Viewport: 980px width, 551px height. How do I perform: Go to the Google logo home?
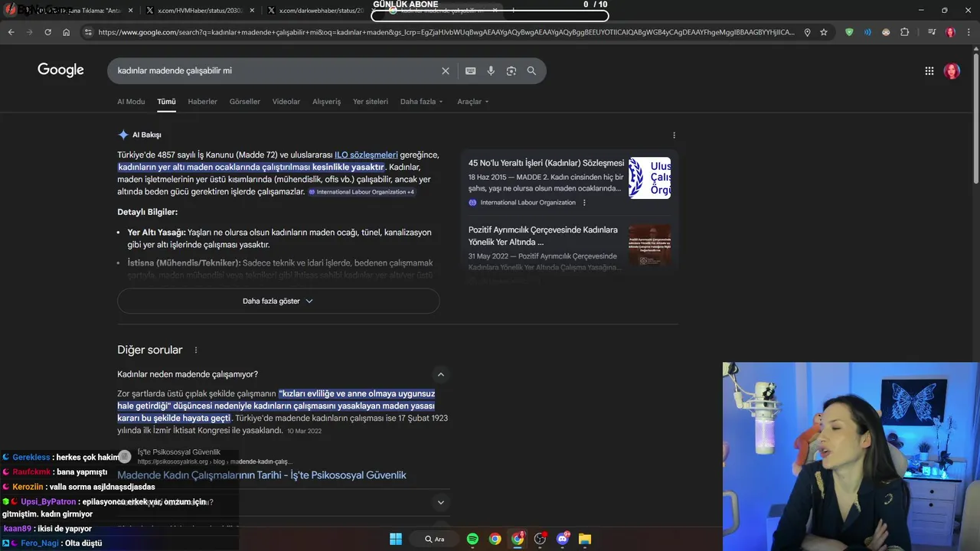click(60, 70)
